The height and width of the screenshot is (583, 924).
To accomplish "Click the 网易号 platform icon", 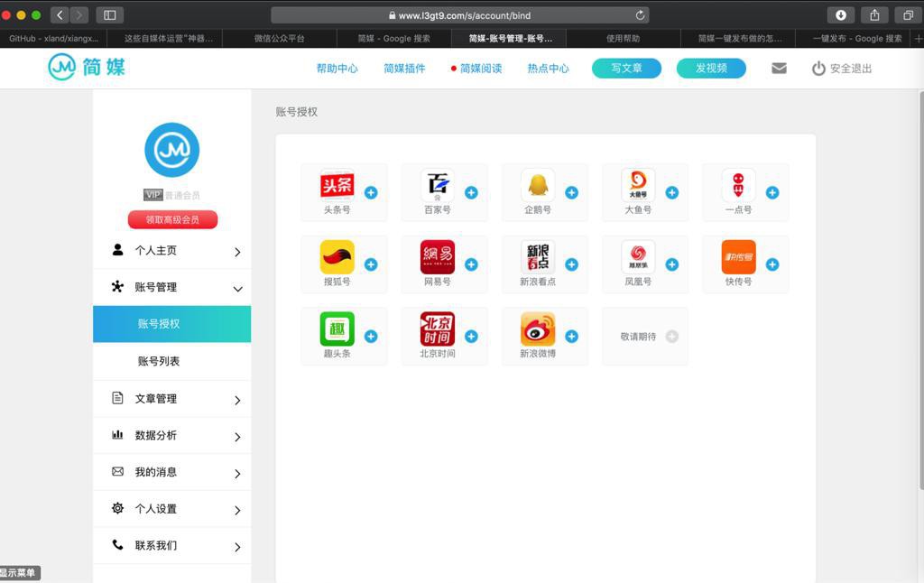I will [438, 257].
